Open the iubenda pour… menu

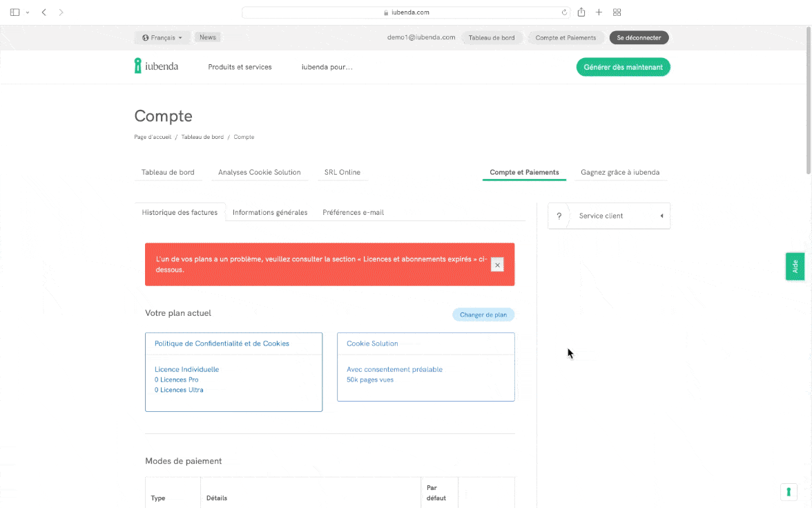tap(327, 67)
